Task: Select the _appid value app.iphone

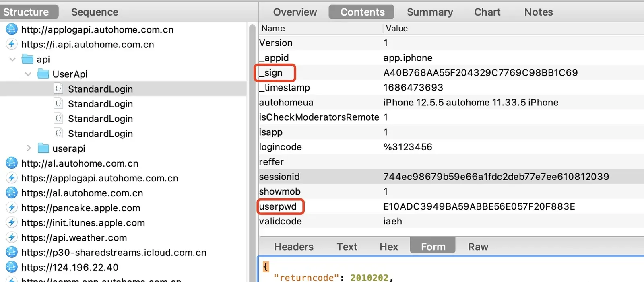Action: [x=408, y=58]
